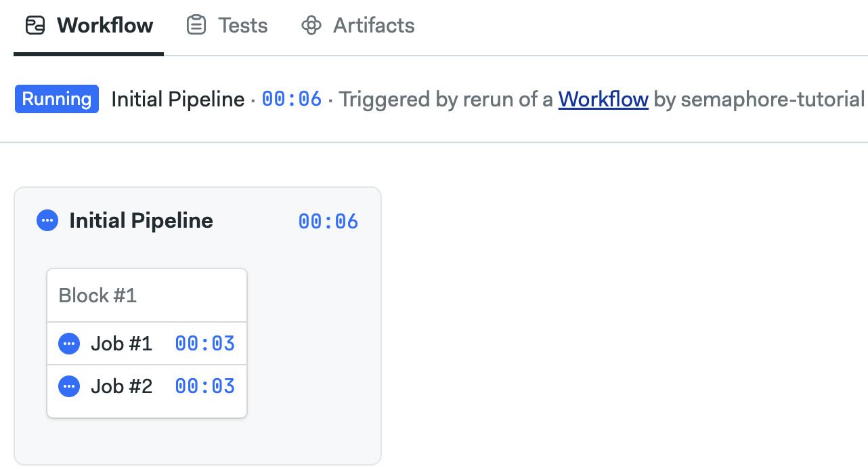Click the blue Running status badge
The height and width of the screenshot is (469, 868).
tap(57, 99)
